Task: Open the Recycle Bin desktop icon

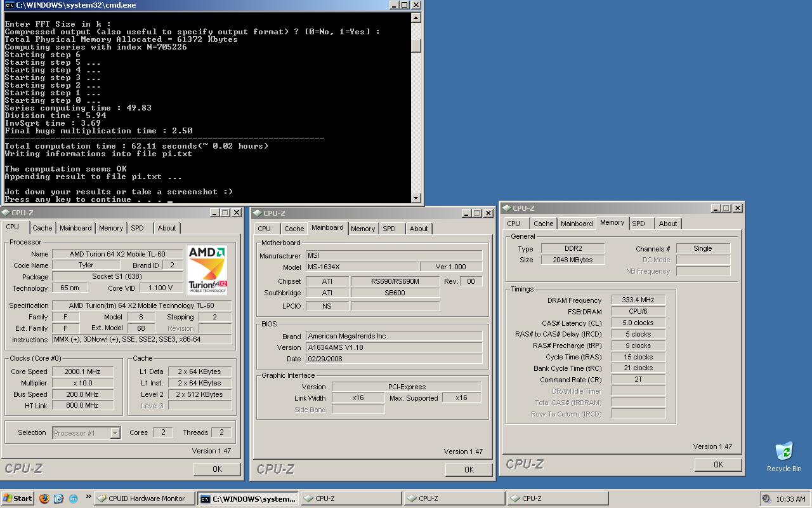Action: click(x=784, y=457)
